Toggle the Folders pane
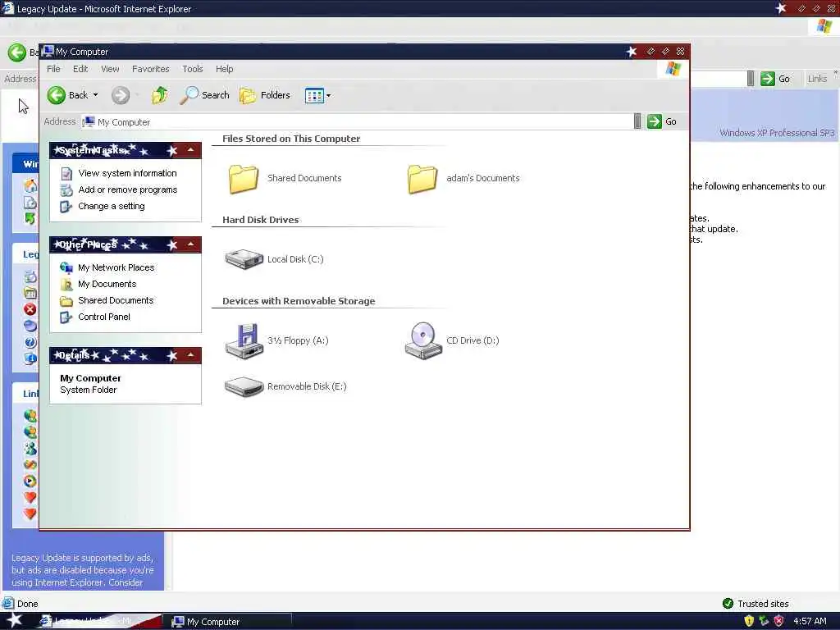 pyautogui.click(x=265, y=95)
